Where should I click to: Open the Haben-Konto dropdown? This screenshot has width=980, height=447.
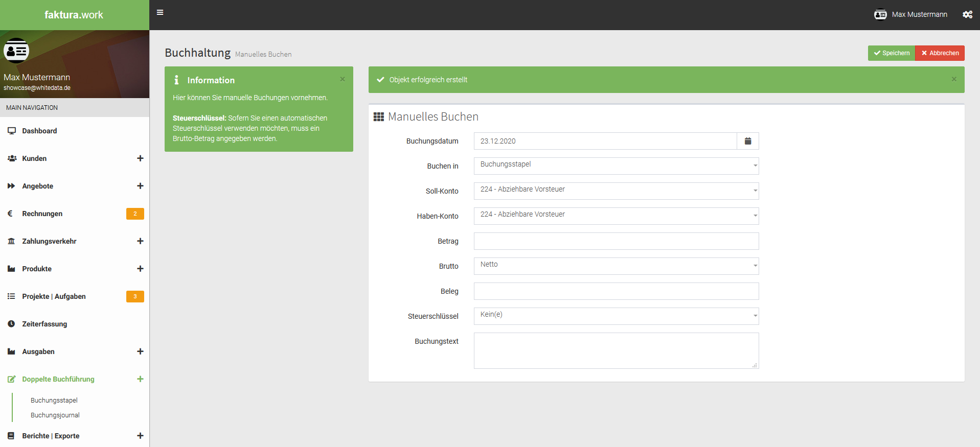pos(616,216)
